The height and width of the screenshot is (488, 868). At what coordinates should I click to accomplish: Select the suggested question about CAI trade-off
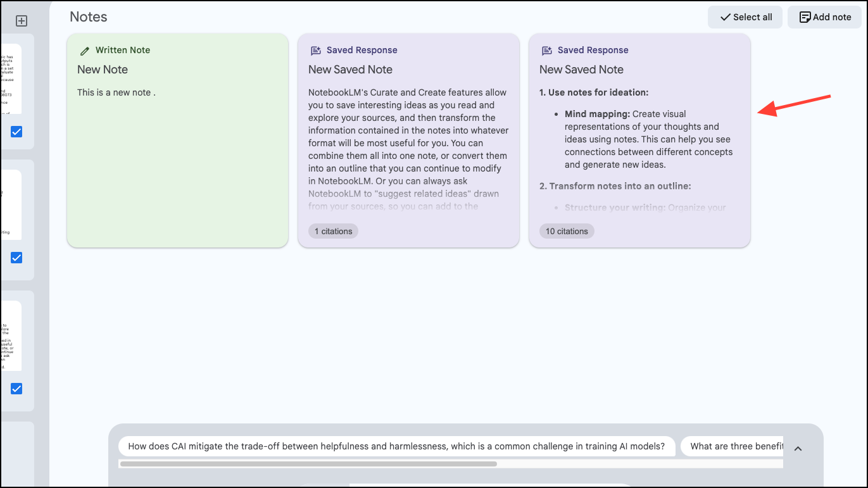point(396,446)
